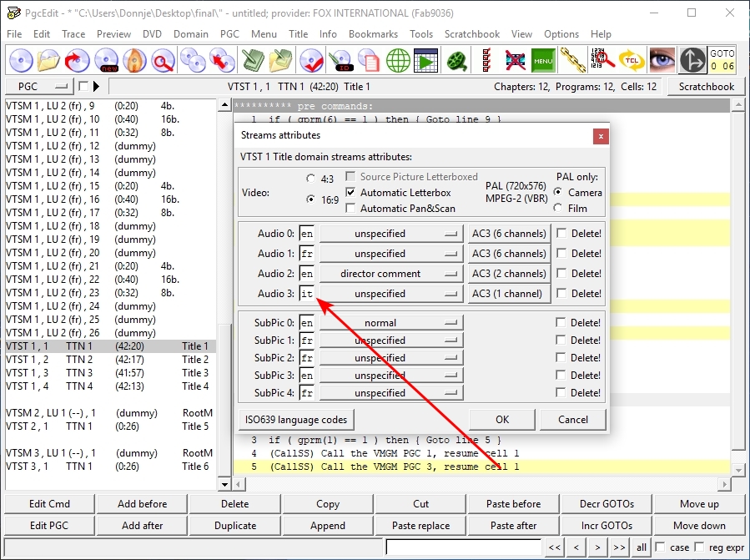Click the green play preview window icon

coord(426,61)
